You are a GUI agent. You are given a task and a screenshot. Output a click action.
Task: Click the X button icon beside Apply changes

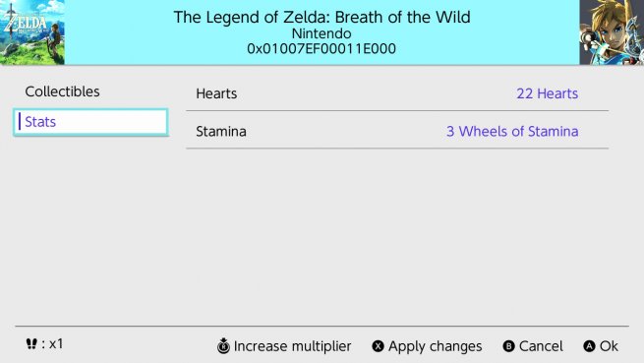378,346
